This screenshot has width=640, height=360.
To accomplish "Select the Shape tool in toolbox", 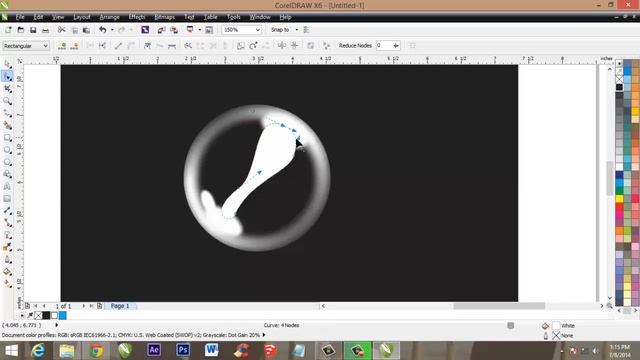I will pyautogui.click(x=7, y=76).
